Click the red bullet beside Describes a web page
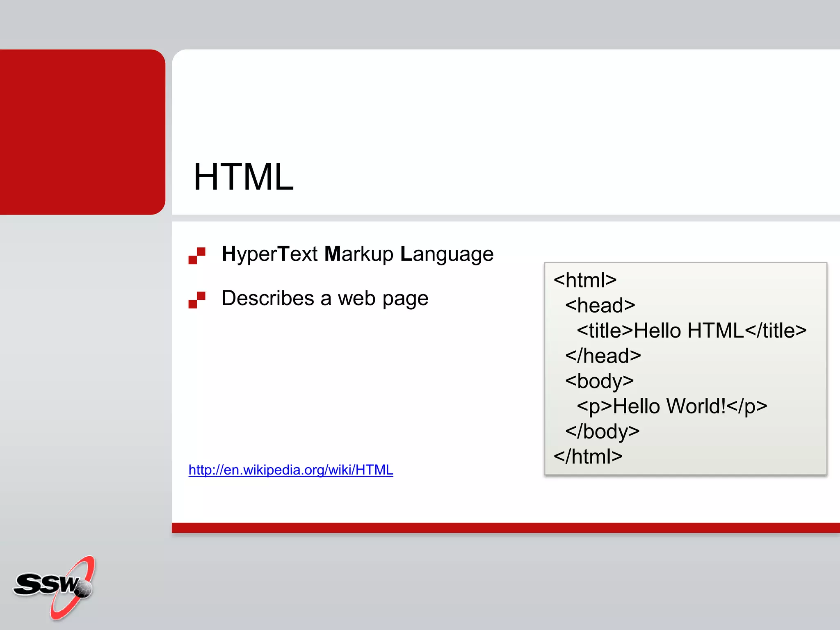The height and width of the screenshot is (630, 840). point(197,300)
